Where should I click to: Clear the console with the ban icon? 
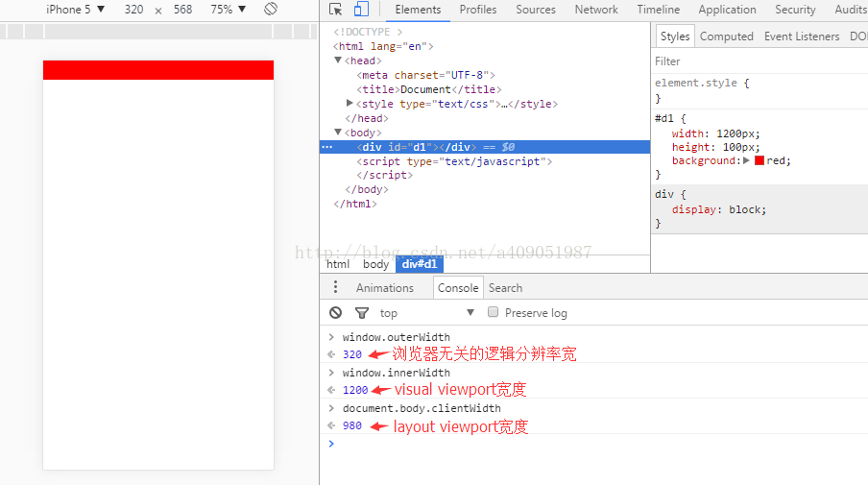335,313
